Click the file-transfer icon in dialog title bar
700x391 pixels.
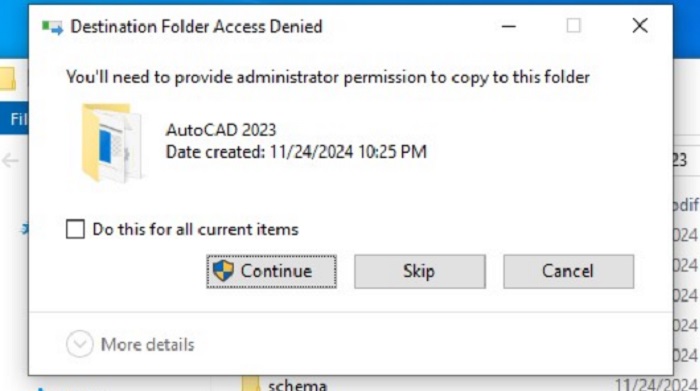pos(52,27)
